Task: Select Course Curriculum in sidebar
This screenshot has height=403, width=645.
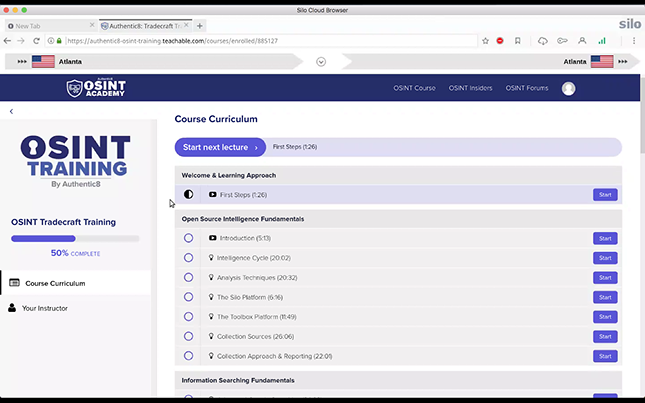Action: 76,283
